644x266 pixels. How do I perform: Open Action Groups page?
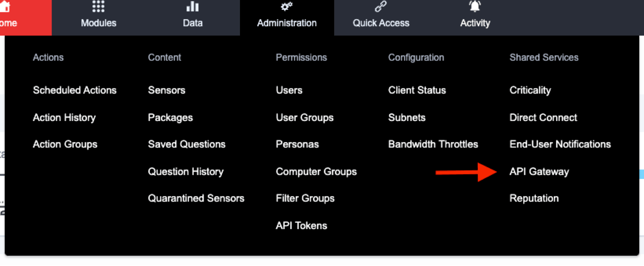65,144
